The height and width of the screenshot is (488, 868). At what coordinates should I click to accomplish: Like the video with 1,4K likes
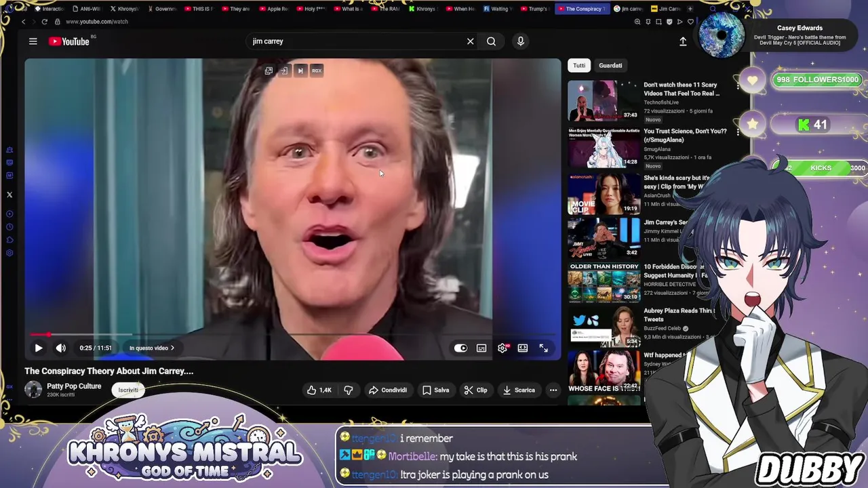(319, 390)
